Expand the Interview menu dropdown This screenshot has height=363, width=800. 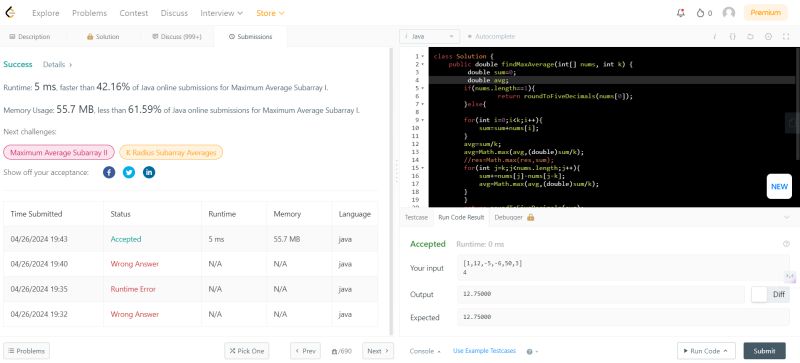click(221, 13)
